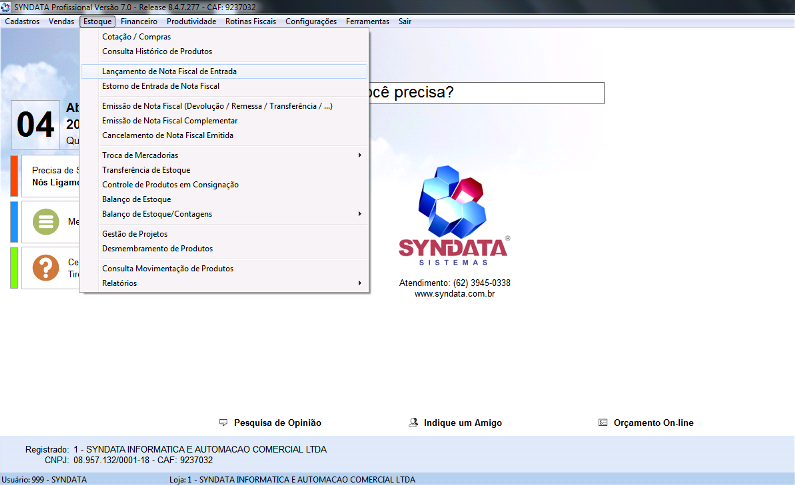Viewport: 795px width, 485px height.
Task: Open Indique um Amigo link
Action: 463,423
